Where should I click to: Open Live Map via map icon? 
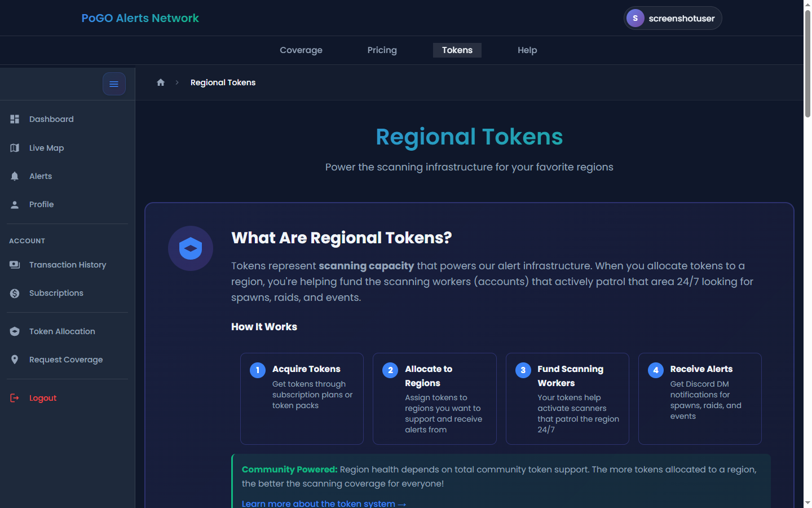pos(15,148)
